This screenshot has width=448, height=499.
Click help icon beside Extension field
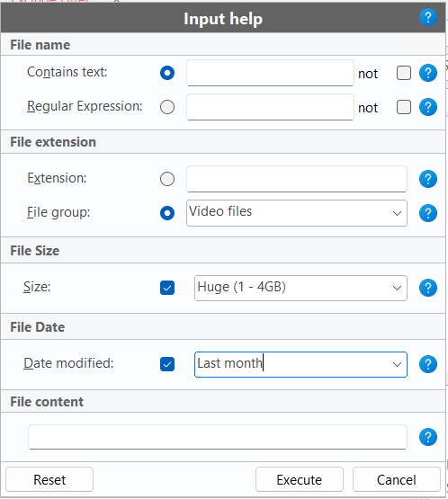(428, 179)
